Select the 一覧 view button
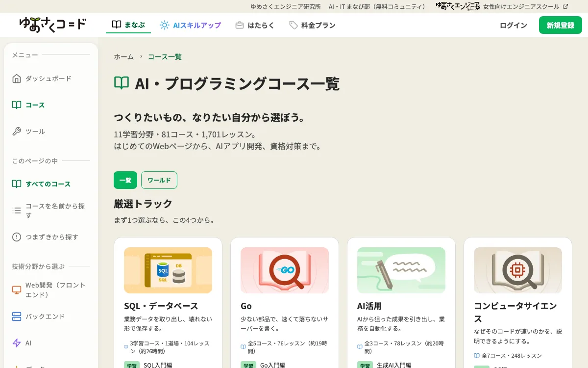The width and height of the screenshot is (588, 368). [125, 180]
